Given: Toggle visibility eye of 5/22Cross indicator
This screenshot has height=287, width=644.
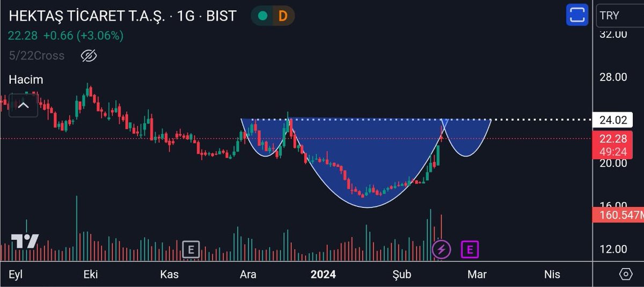Looking at the screenshot, I should click(88, 55).
